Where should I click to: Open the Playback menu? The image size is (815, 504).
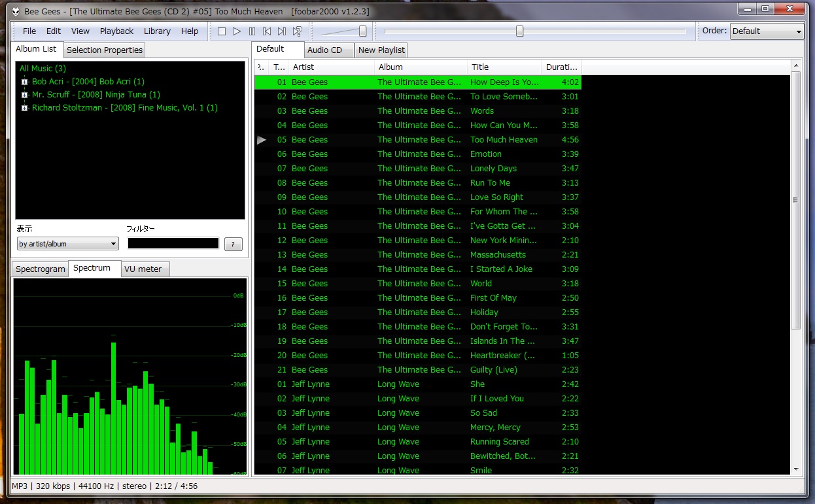pyautogui.click(x=116, y=31)
